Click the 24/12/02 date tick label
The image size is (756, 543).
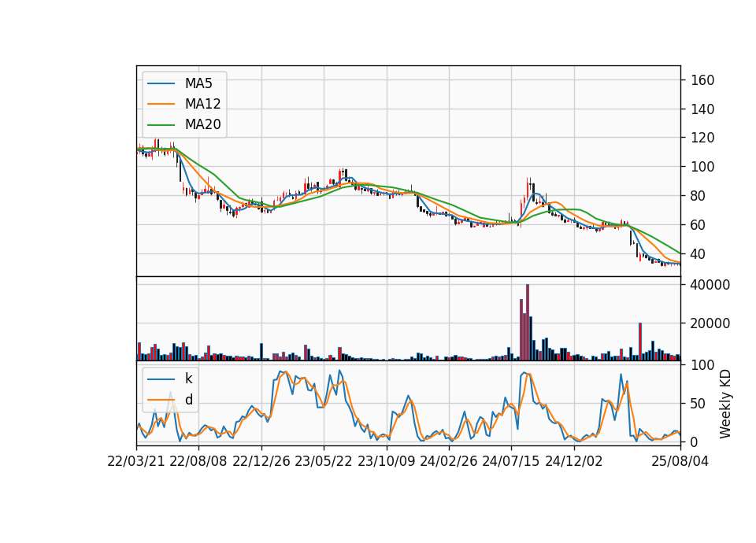pyautogui.click(x=574, y=462)
